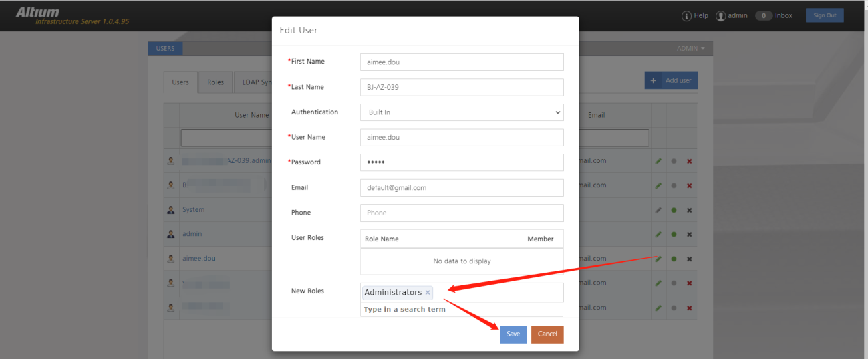This screenshot has width=868, height=359.
Task: Toggle the gray status dot in first row
Action: (x=674, y=161)
